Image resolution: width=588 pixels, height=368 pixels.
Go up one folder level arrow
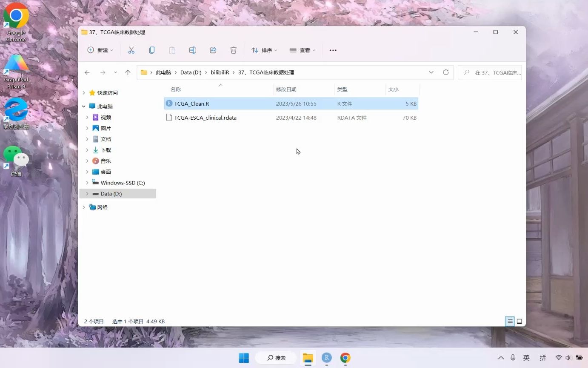pyautogui.click(x=128, y=72)
